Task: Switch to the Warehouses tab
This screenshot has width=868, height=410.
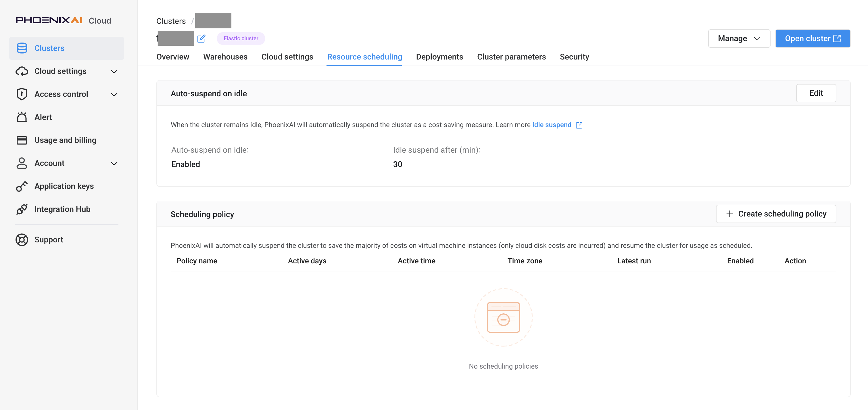Action: click(225, 57)
